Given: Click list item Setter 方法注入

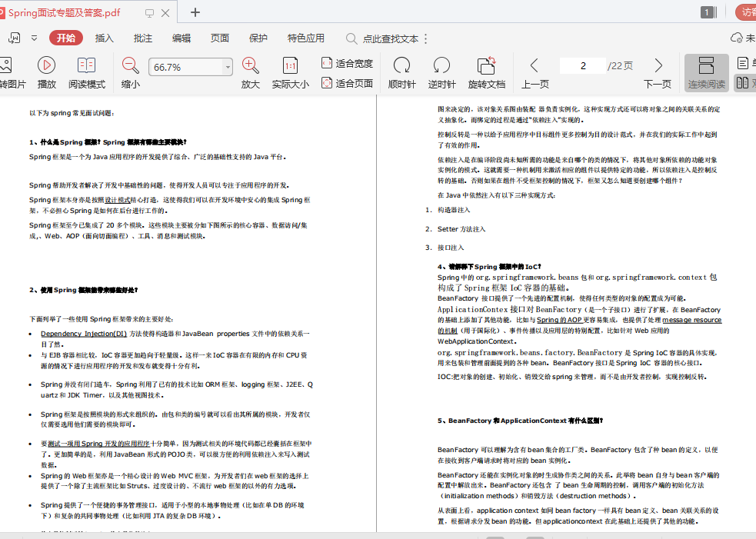Looking at the screenshot, I should coord(461,229).
